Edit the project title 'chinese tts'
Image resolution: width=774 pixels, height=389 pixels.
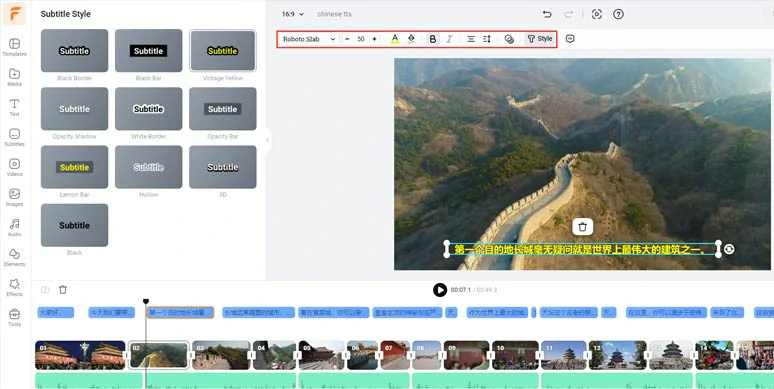click(x=335, y=14)
